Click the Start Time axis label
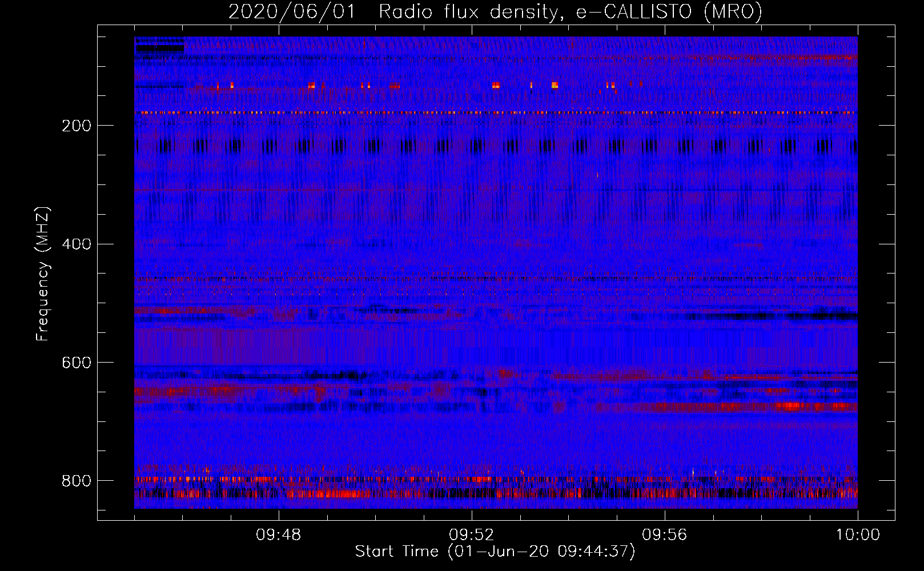 click(495, 552)
